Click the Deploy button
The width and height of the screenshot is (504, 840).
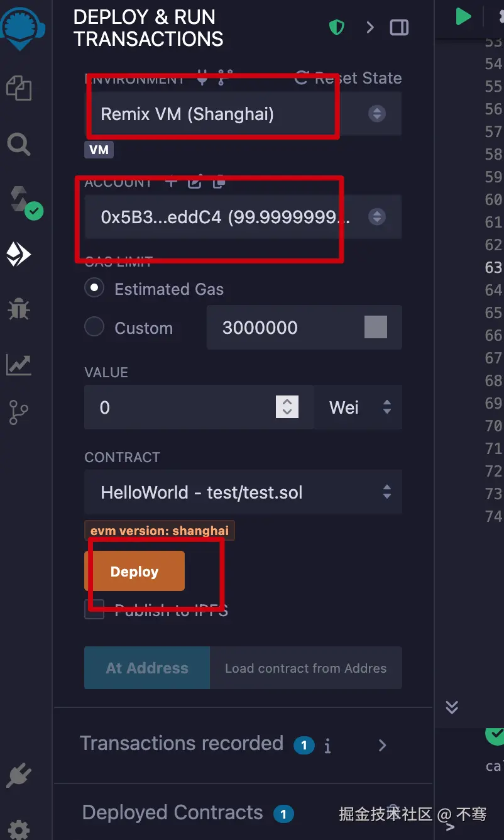click(134, 571)
